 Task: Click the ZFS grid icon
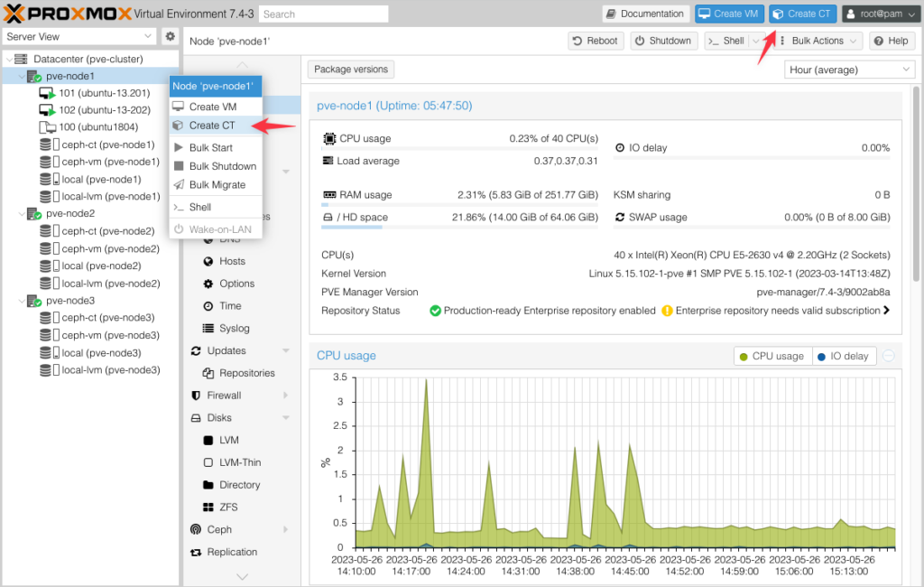tap(208, 508)
